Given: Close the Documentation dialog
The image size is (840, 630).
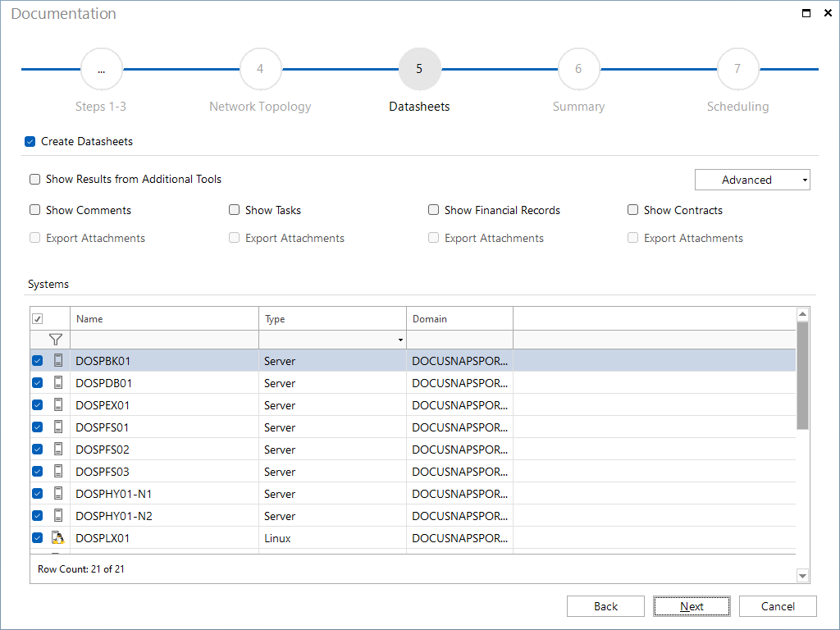Looking at the screenshot, I should pyautogui.click(x=828, y=13).
